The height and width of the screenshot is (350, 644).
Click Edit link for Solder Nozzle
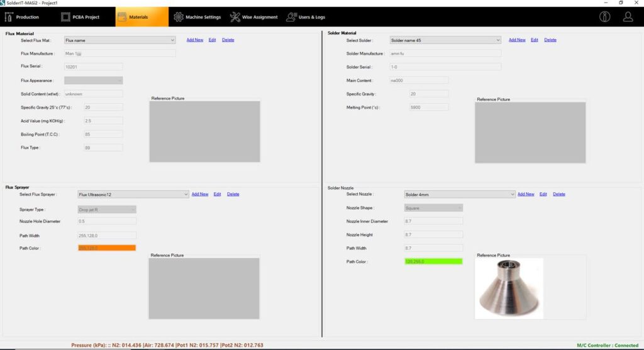pyautogui.click(x=543, y=194)
